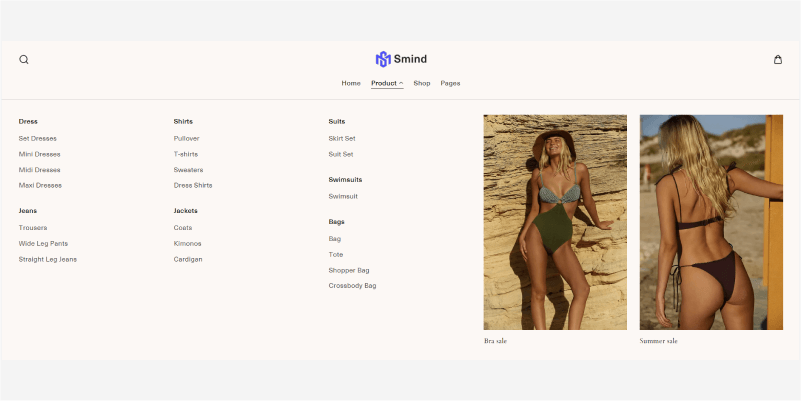The width and height of the screenshot is (801, 401).
Task: Open the Dress Shirts category
Action: (193, 185)
